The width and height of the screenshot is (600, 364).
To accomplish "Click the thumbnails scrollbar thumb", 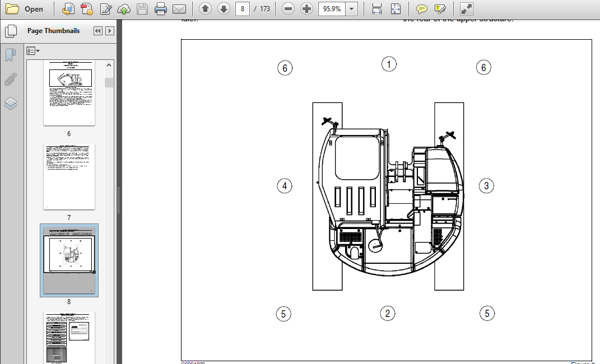I will (109, 82).
